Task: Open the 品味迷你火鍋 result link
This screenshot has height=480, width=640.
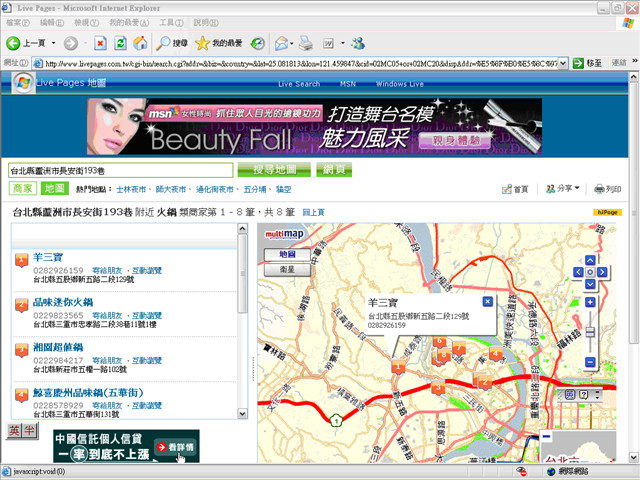Action: pyautogui.click(x=63, y=302)
